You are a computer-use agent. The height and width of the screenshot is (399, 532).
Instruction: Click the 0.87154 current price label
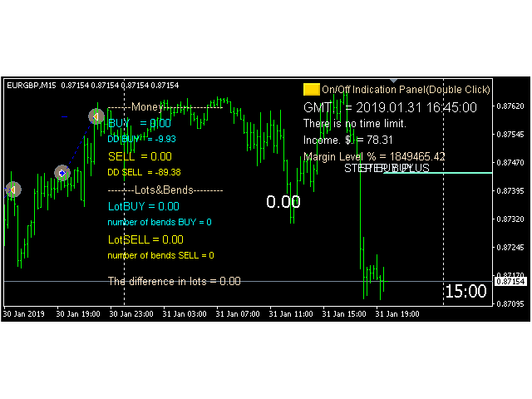pyautogui.click(x=510, y=281)
